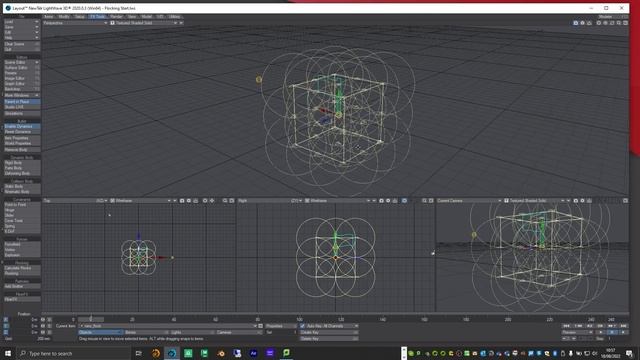The image size is (640, 360).
Task: Click Calculate Flocks button
Action: (22, 268)
